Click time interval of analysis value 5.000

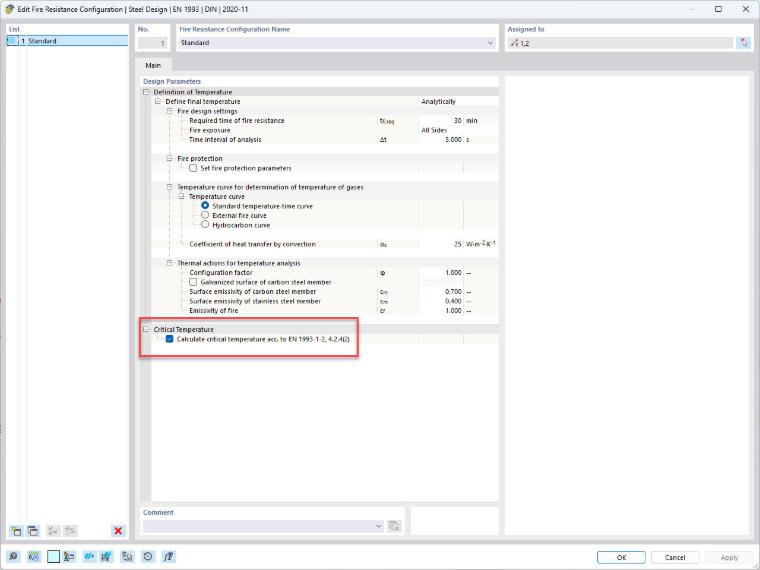click(441, 140)
